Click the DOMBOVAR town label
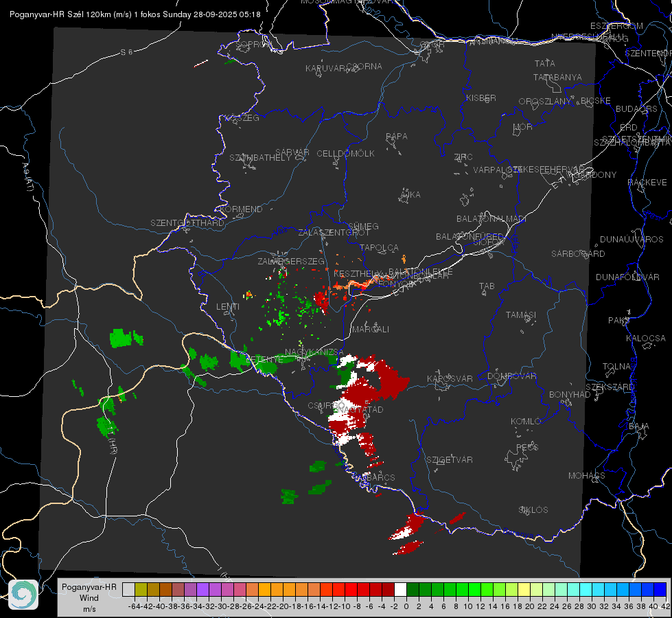The width and height of the screenshot is (672, 618). (512, 376)
